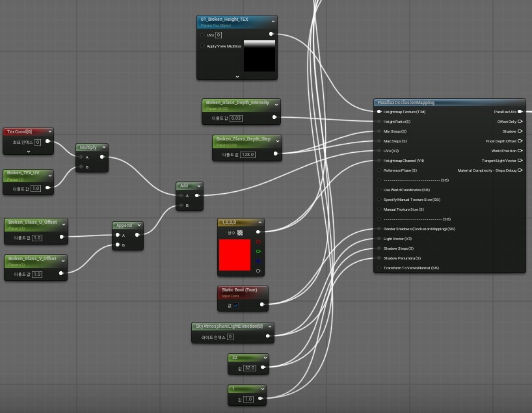Click the Offset Only output pin
Screen dimensions: 532x413
pyautogui.click(x=520, y=122)
